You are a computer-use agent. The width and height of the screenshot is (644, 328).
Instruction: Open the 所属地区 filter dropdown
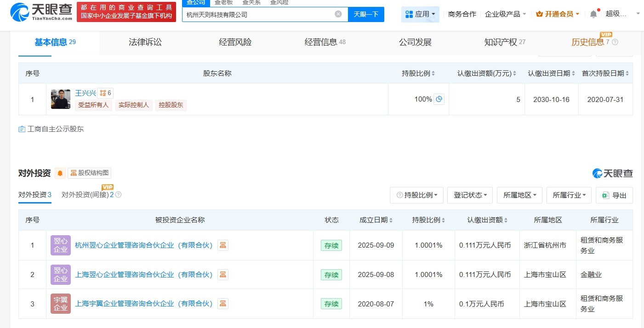(x=519, y=195)
